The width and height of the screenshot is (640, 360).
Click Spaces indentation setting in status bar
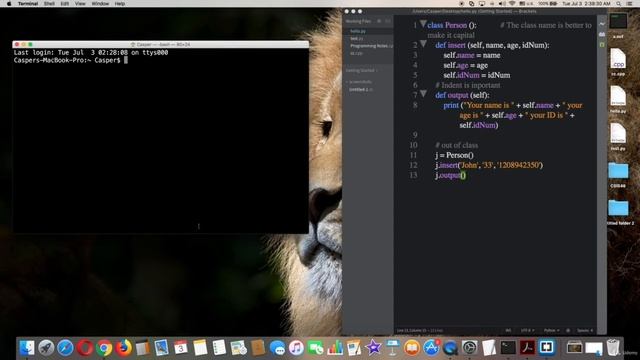[x=585, y=330]
